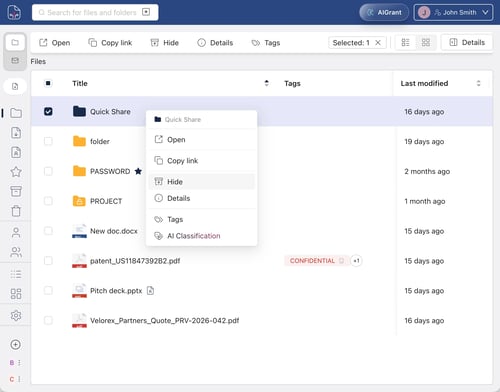Open the PROJECT folder name
The height and width of the screenshot is (392, 500).
106,201
